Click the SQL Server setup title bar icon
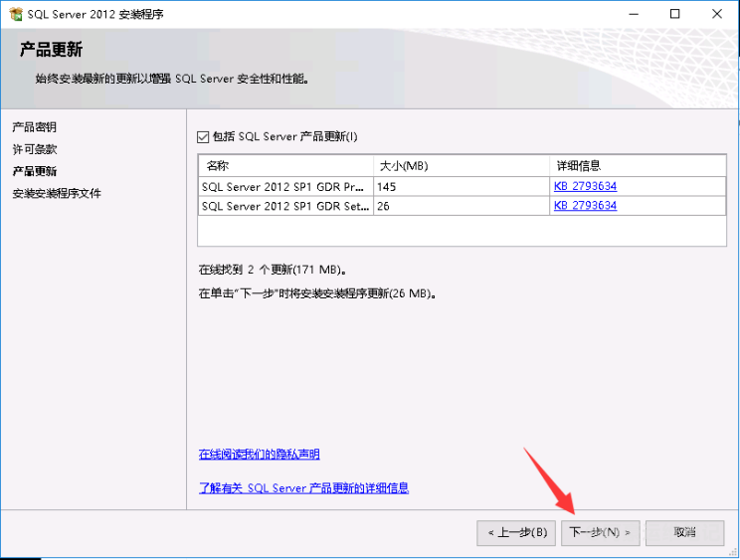The height and width of the screenshot is (560, 740). 14,14
